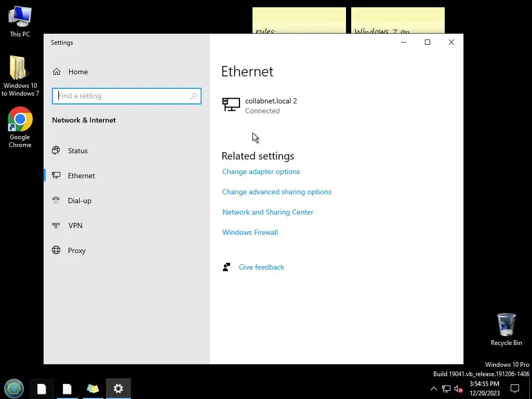The height and width of the screenshot is (399, 532).
Task: Click the collabnet.local 2 network adapter icon
Action: pos(231,104)
